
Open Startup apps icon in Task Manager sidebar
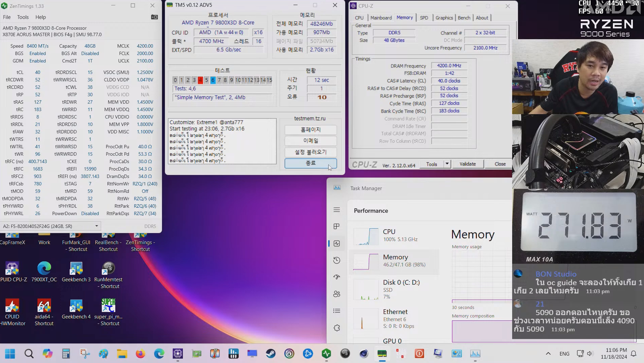point(337,277)
